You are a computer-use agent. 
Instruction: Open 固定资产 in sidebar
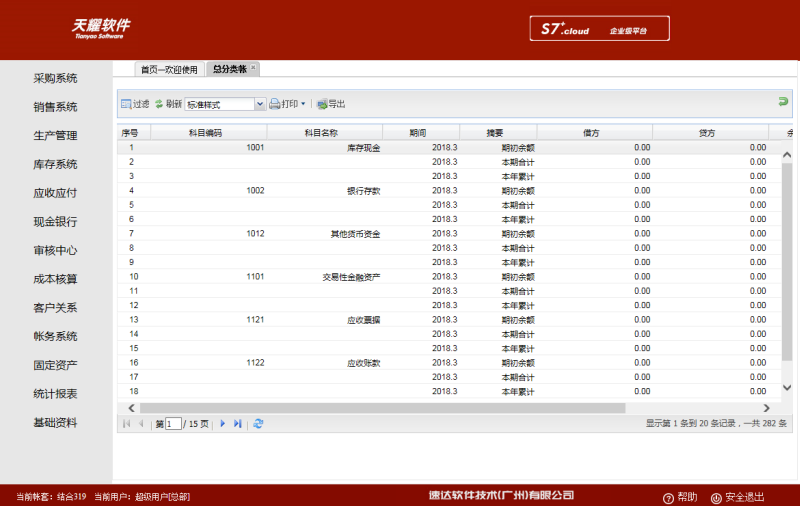click(55, 365)
